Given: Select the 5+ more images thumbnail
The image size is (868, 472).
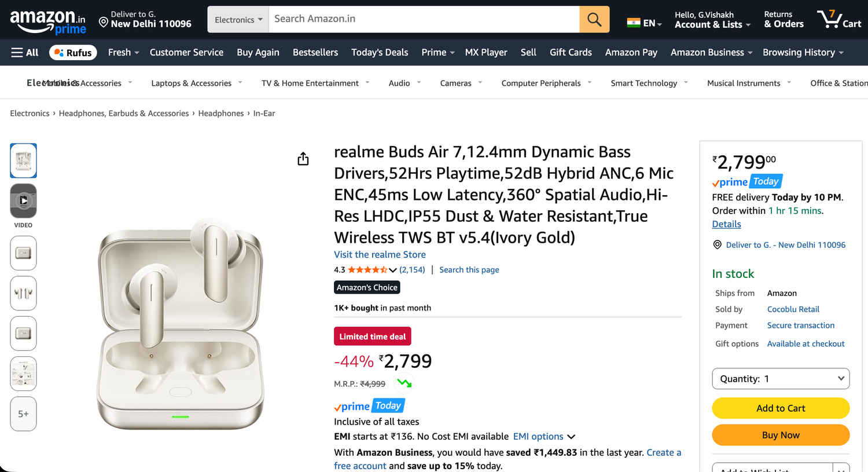Looking at the screenshot, I should click(x=23, y=414).
